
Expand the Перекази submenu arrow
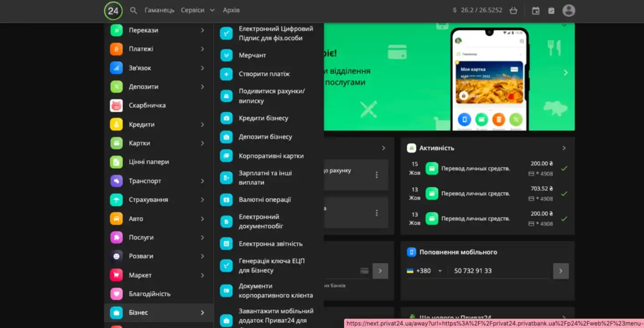click(203, 30)
